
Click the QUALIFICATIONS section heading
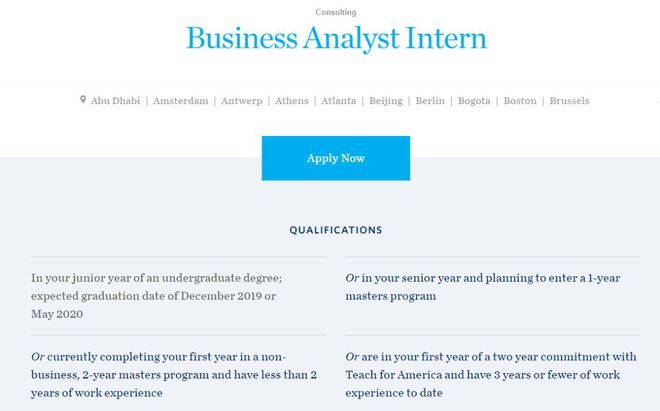336,230
